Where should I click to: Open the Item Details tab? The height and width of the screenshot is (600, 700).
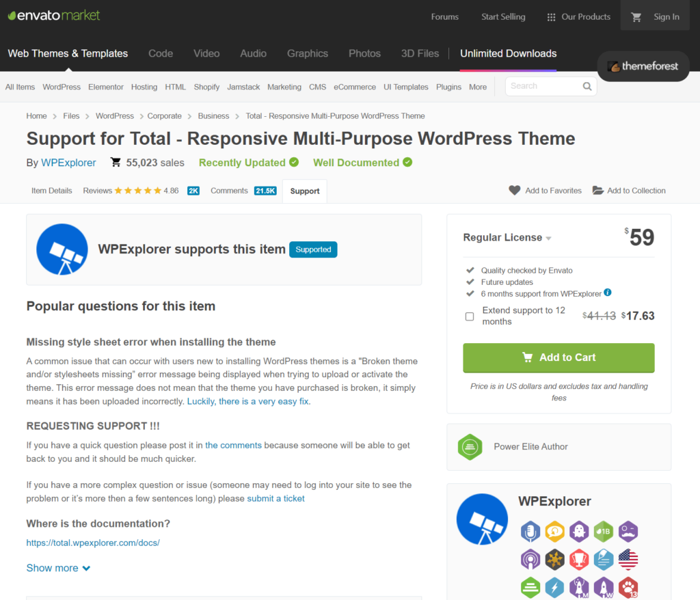52,191
